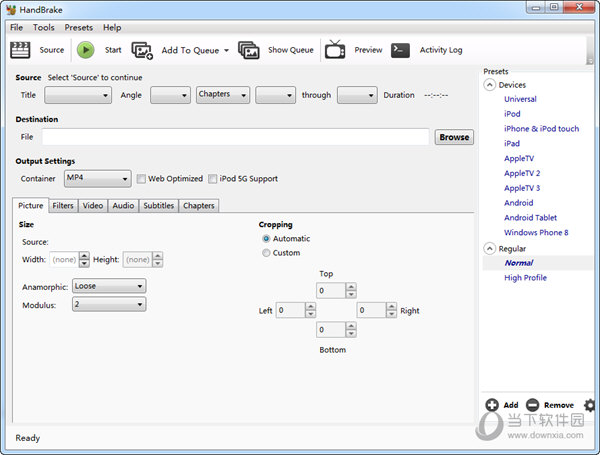Screen dimensions: 600x455
Task: Switch to the Video tab
Action: point(93,205)
